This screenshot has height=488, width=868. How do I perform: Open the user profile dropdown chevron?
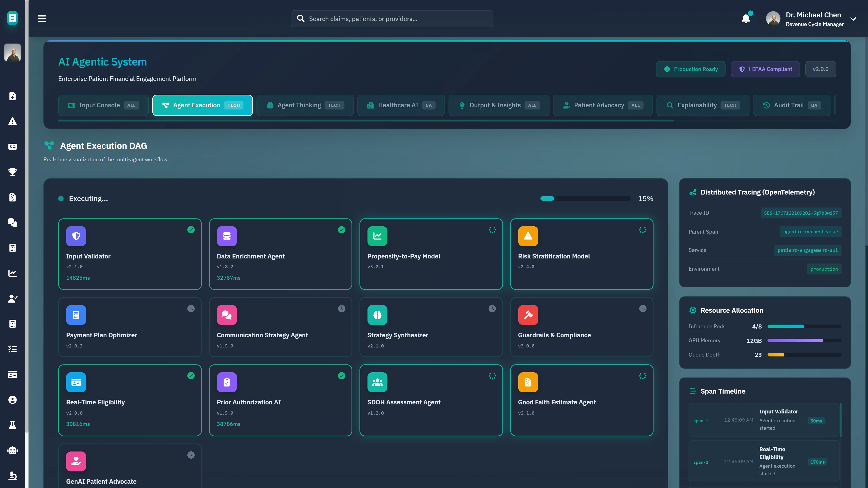854,19
